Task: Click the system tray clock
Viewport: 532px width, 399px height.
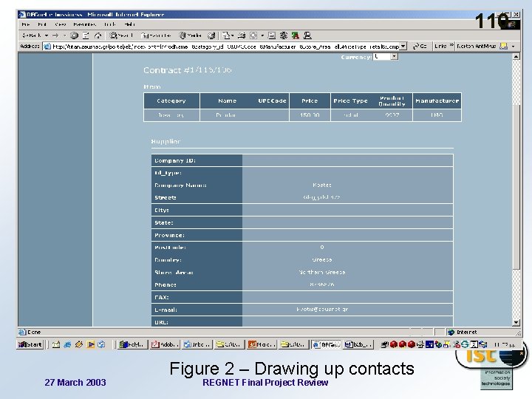Action: pos(505,345)
